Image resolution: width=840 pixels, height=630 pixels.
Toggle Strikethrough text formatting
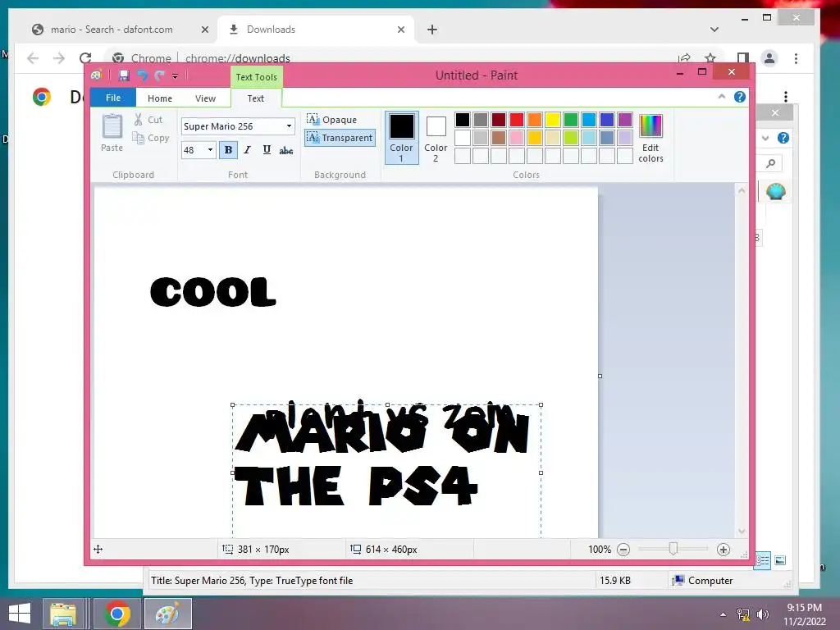click(x=286, y=150)
